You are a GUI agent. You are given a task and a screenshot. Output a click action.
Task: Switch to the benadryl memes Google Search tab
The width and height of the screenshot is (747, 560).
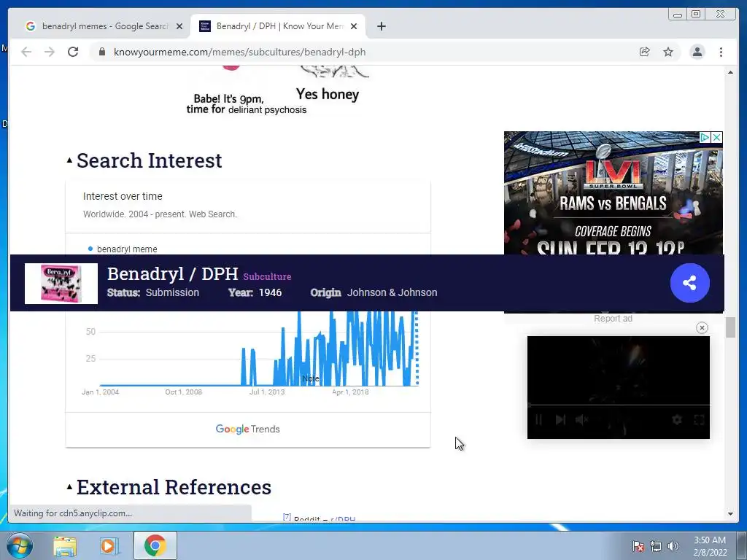pyautogui.click(x=104, y=26)
